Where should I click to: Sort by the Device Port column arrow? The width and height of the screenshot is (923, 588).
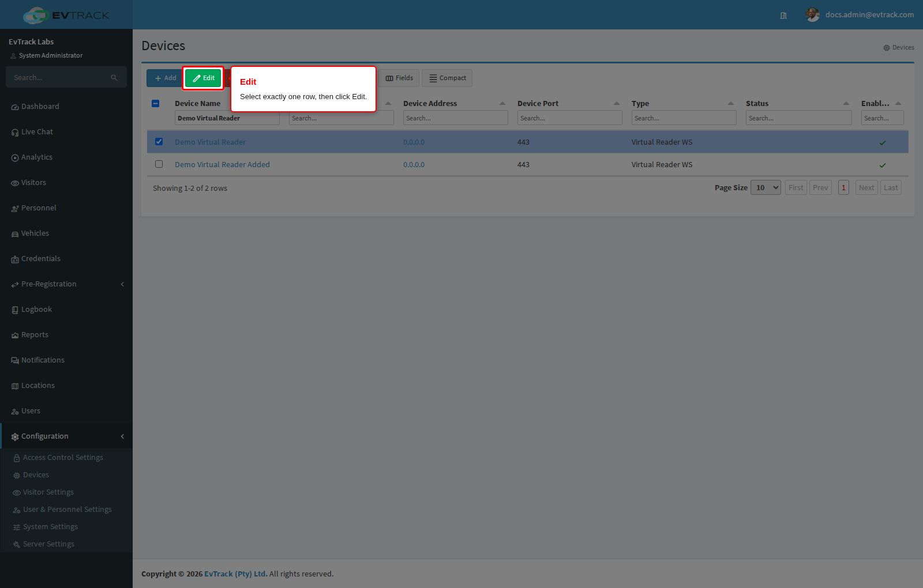click(x=617, y=104)
